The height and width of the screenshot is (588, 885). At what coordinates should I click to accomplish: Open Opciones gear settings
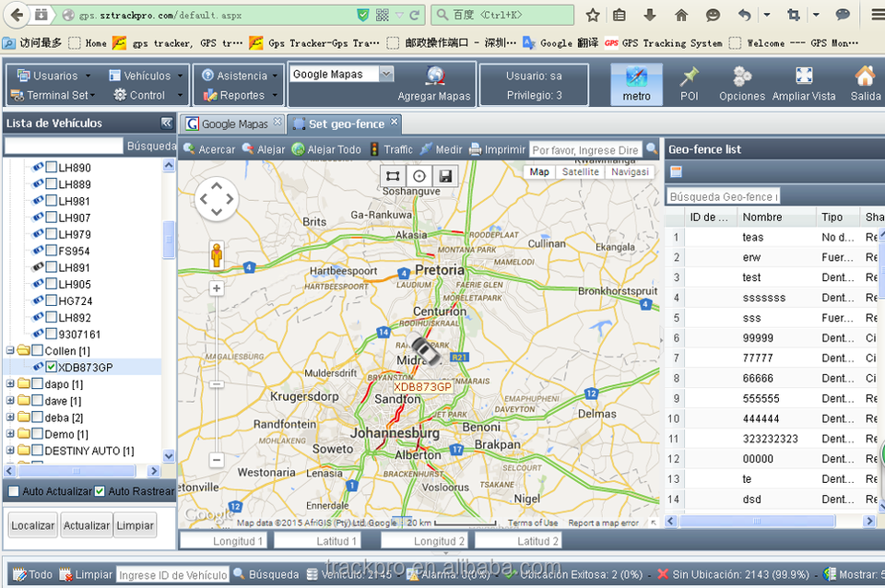[742, 77]
